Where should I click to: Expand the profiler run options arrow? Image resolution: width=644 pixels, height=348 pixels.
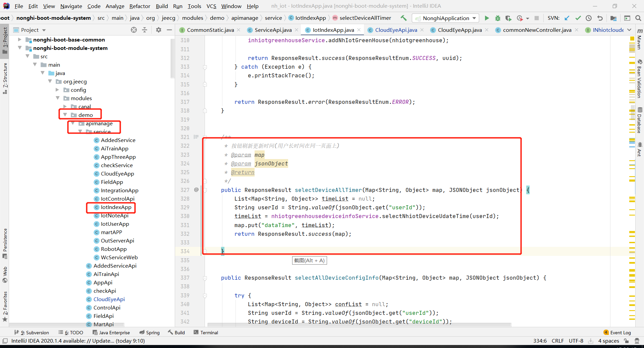pos(527,18)
